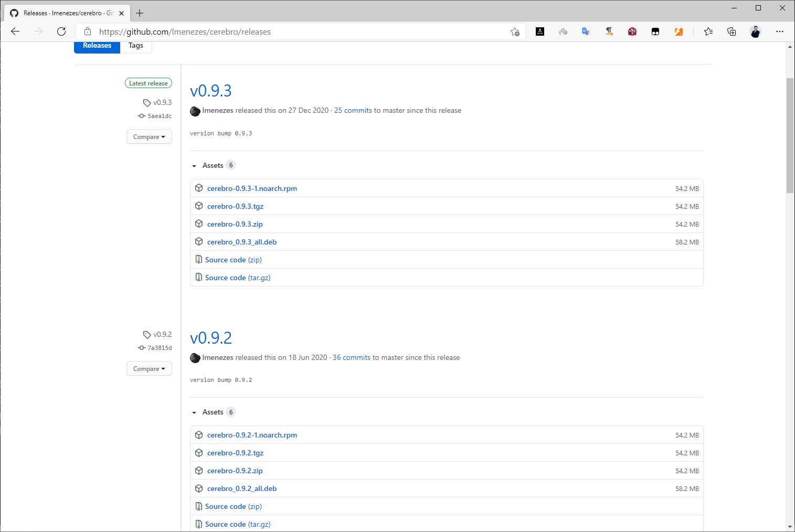795x532 pixels.
Task: Add this page to favorites
Action: tap(515, 31)
